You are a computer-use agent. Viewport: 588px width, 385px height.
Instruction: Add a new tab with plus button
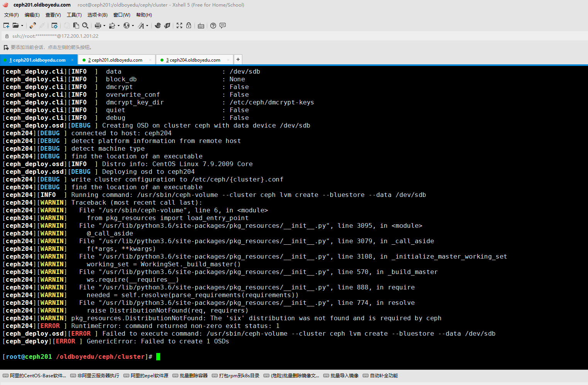coord(238,59)
